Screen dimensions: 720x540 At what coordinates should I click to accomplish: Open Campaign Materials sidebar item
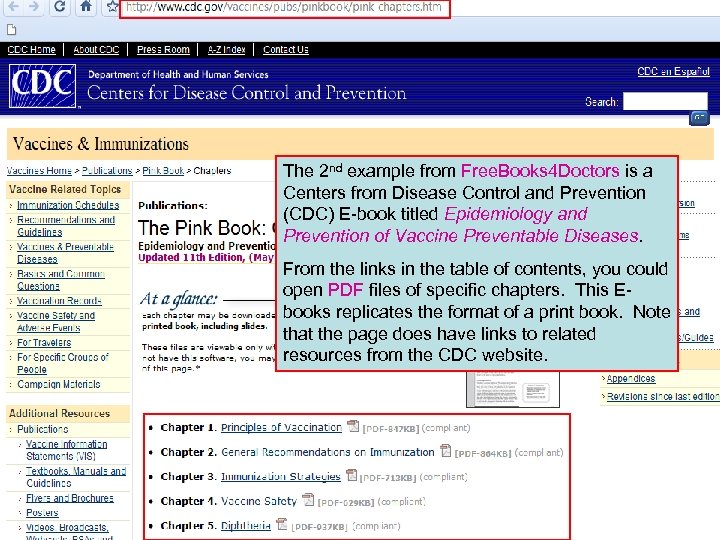[x=58, y=384]
